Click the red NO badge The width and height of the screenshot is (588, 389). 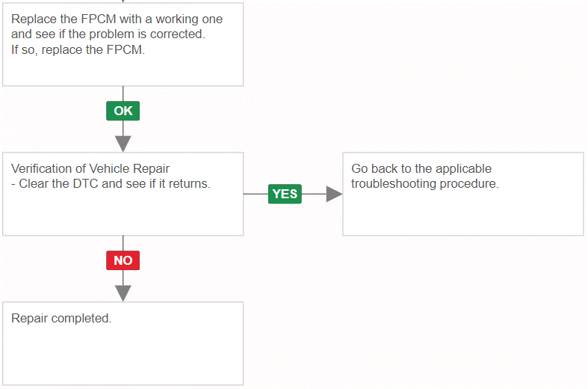[123, 260]
